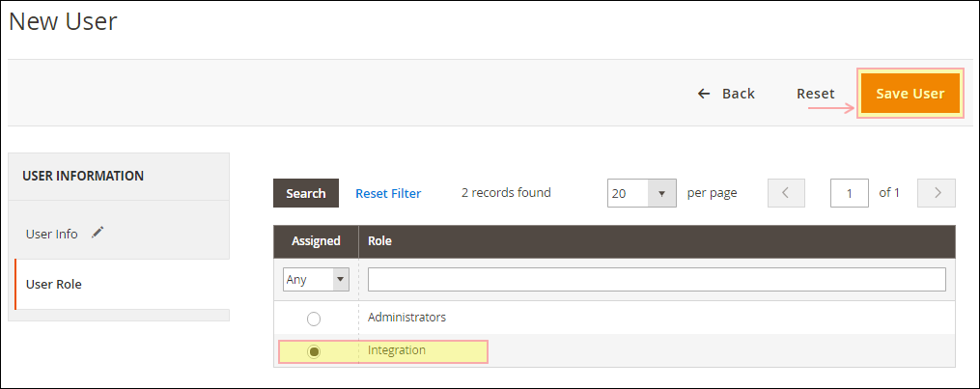The height and width of the screenshot is (389, 980).
Task: Sort by the Role column header
Action: pos(657,241)
